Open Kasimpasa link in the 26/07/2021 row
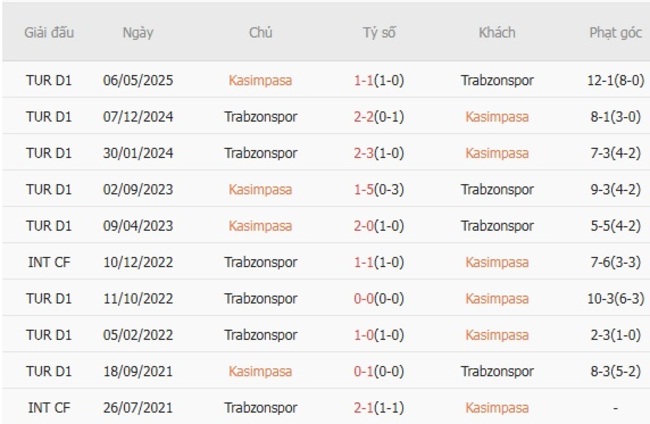Screen dimensions: 650x424 point(497,407)
